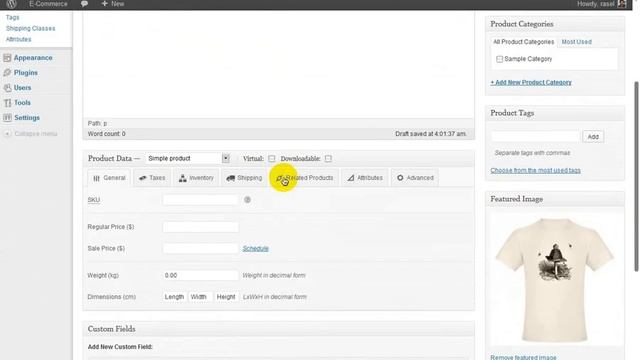Click the Users menu icon

tap(7, 88)
